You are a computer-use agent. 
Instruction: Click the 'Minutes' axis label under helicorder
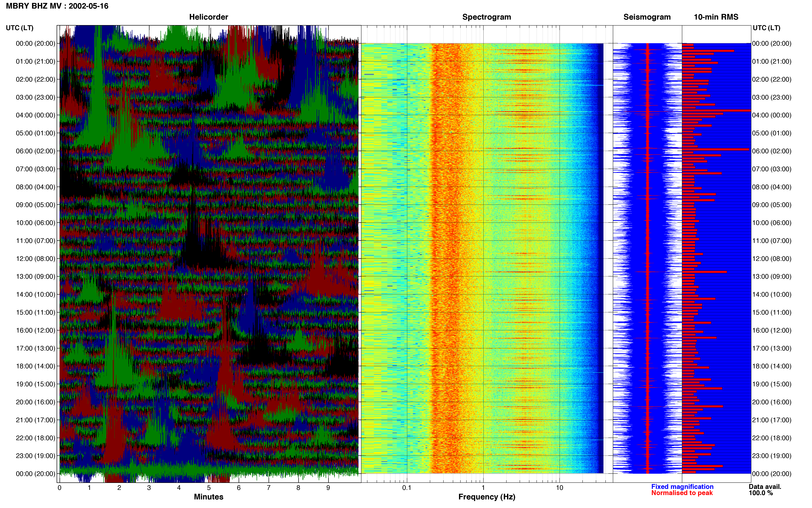[x=209, y=497]
